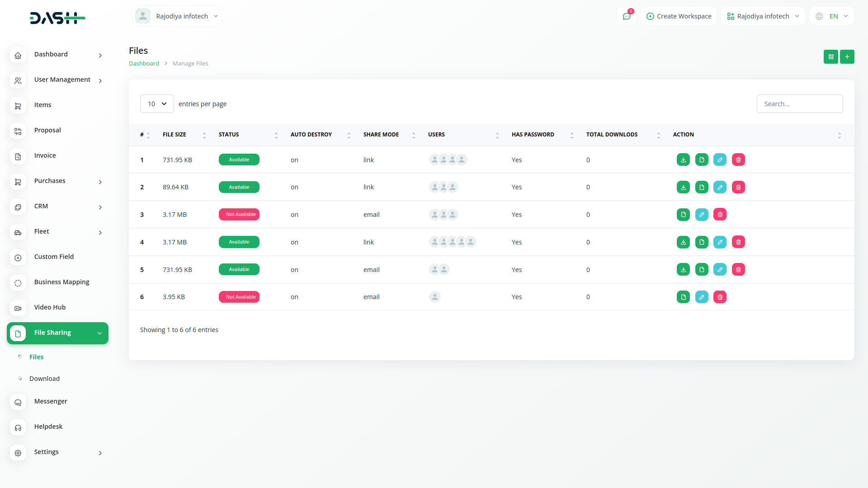Viewport: 868px width, 488px height.
Task: Click the Search input field
Action: tap(799, 104)
